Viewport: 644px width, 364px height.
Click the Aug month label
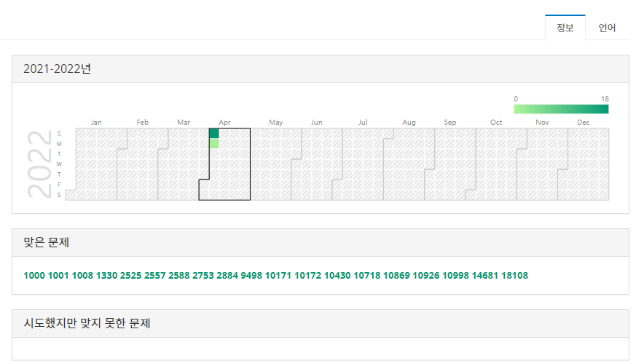pyautogui.click(x=409, y=122)
